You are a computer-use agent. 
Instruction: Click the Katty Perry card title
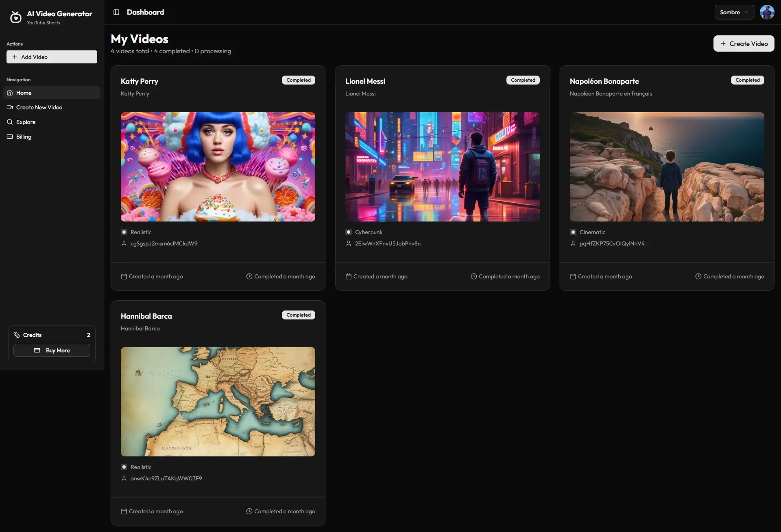140,81
